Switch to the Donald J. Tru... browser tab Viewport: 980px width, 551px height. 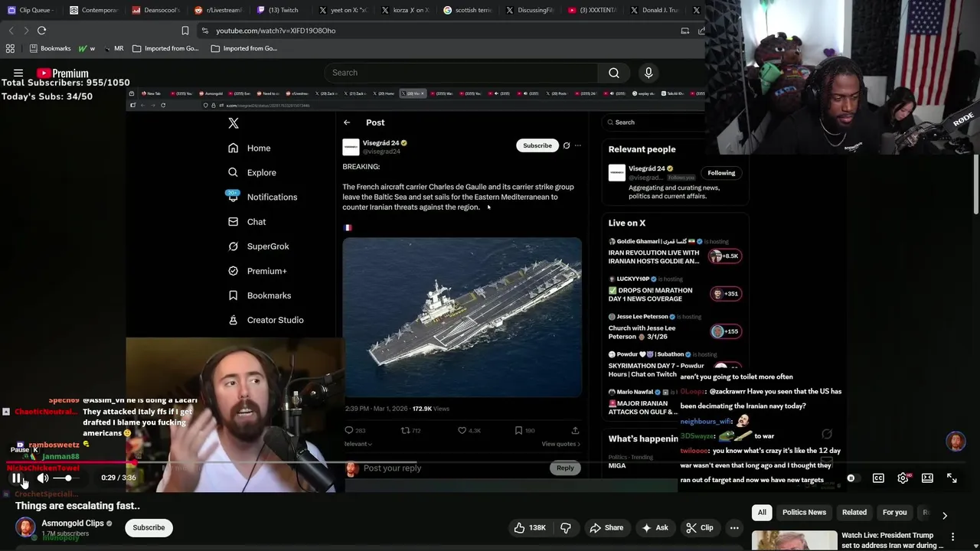655,10
